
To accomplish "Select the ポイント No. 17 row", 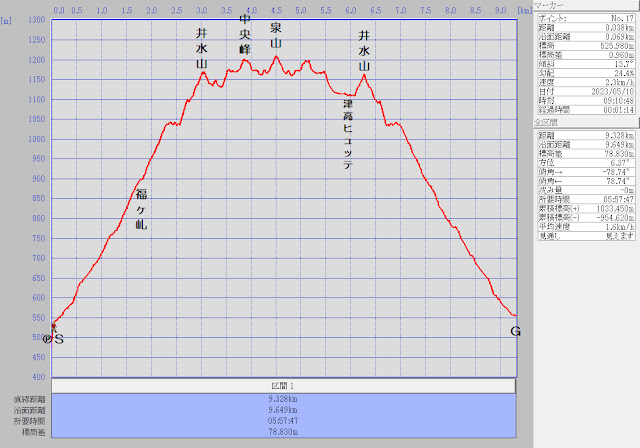I will [x=586, y=18].
